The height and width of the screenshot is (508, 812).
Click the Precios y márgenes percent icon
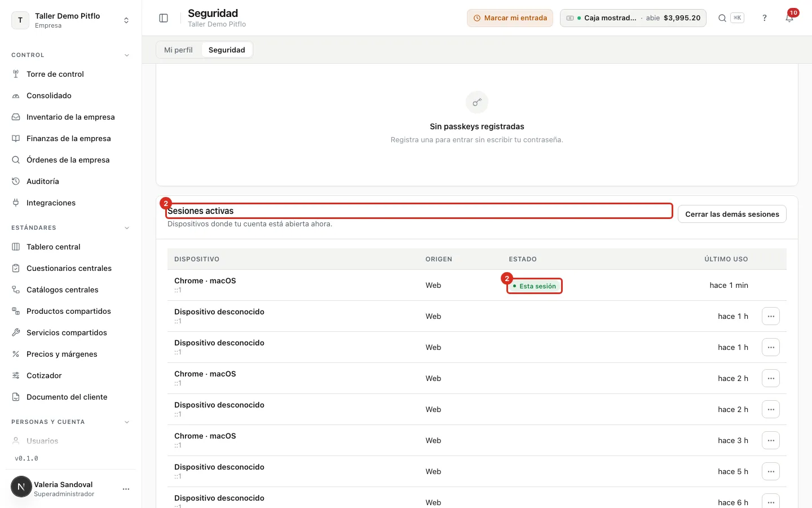coord(16,354)
